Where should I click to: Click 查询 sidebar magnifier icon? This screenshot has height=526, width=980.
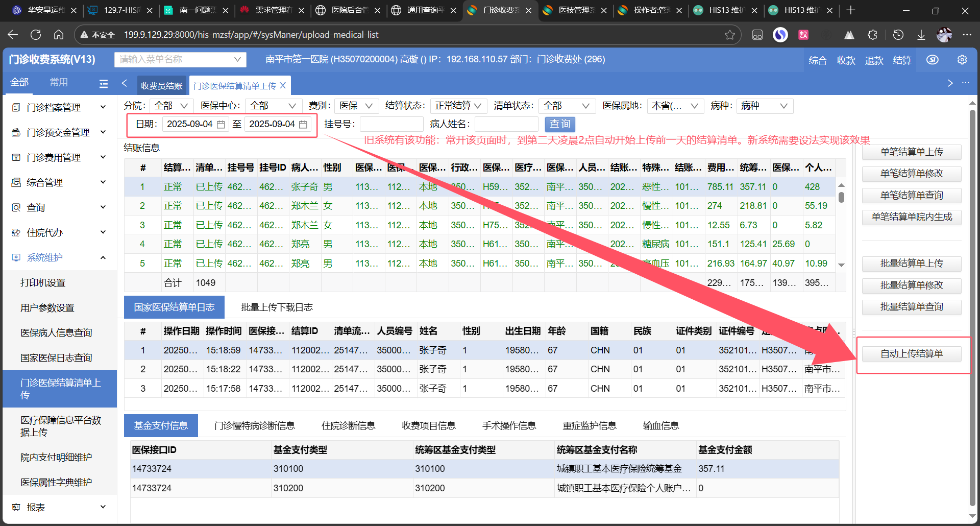[x=16, y=207]
